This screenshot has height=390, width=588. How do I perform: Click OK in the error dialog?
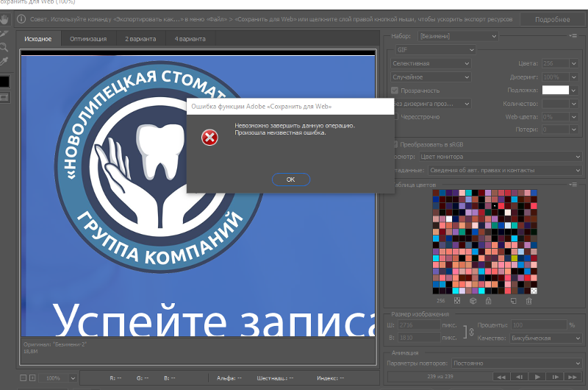290,180
